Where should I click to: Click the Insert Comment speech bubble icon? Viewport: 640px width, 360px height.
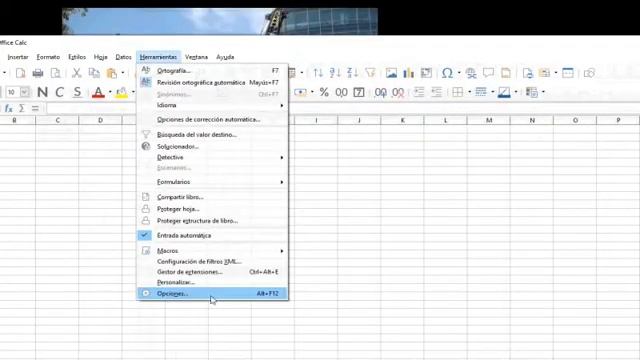pos(488,73)
